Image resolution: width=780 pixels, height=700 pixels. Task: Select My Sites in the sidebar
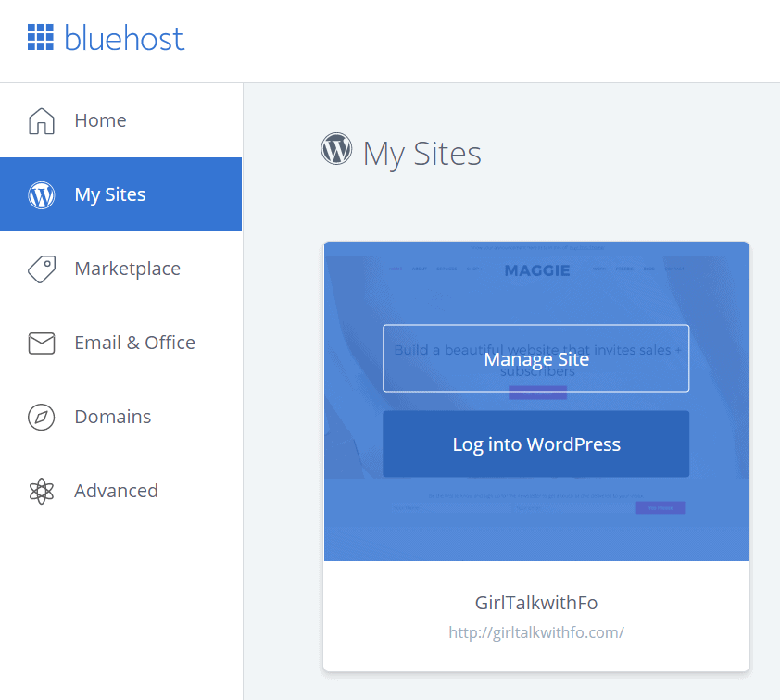click(x=120, y=194)
